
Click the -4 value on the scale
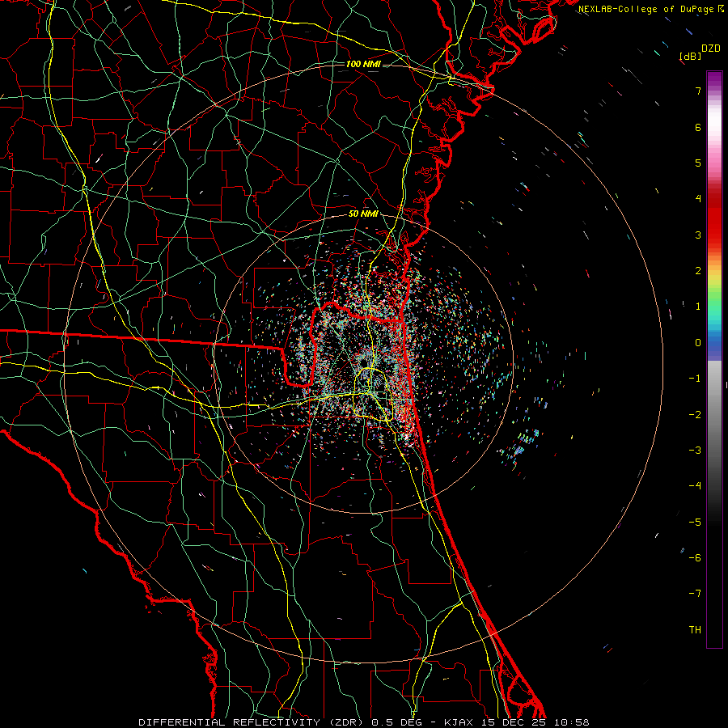pyautogui.click(x=695, y=486)
